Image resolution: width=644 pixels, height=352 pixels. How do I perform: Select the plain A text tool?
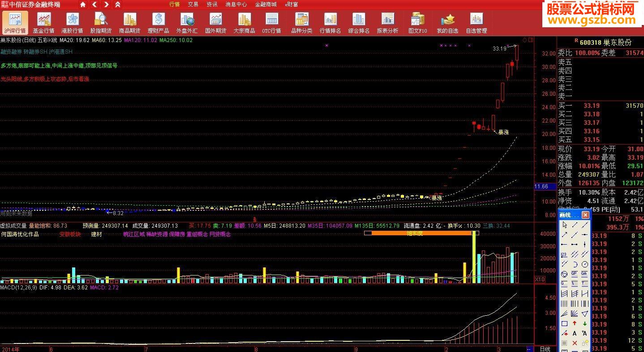pyautogui.click(x=575, y=333)
